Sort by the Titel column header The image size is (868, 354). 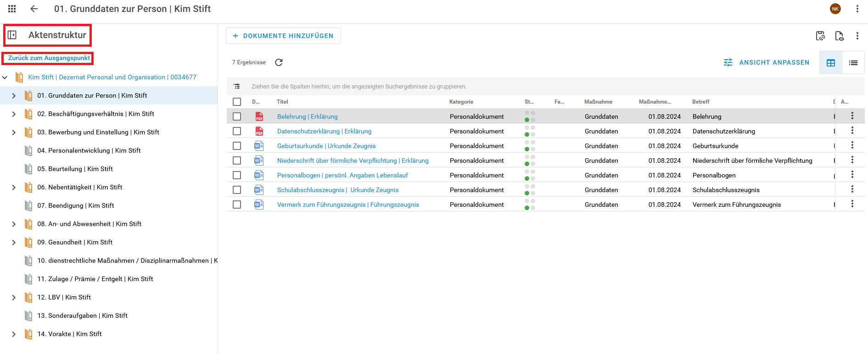282,102
